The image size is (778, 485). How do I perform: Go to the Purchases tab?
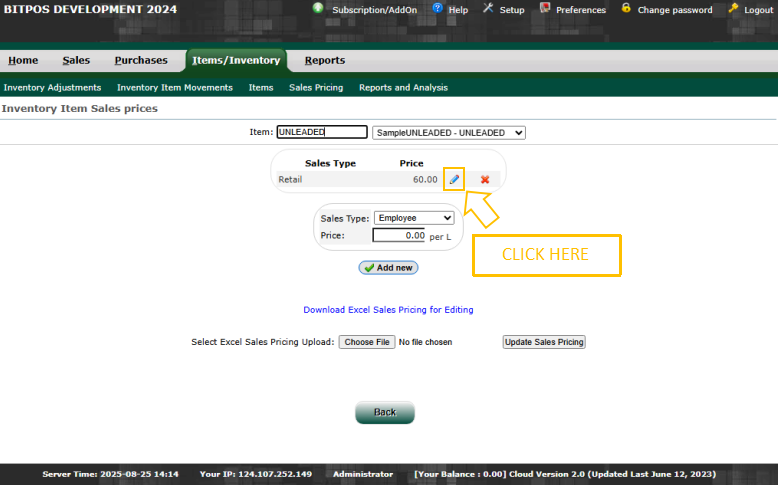tap(141, 61)
